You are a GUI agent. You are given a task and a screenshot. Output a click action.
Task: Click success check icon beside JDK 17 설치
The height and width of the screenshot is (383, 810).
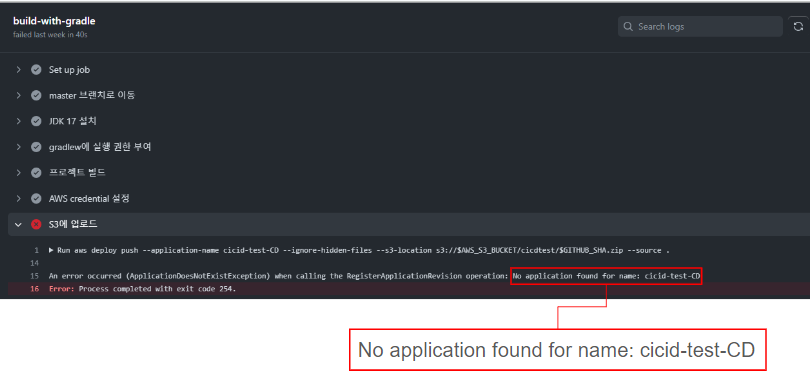36,121
